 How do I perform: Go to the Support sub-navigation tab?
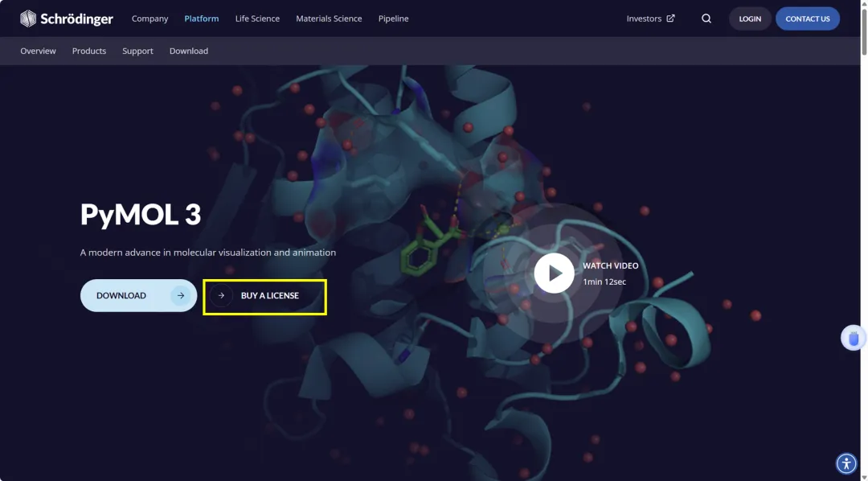(138, 51)
